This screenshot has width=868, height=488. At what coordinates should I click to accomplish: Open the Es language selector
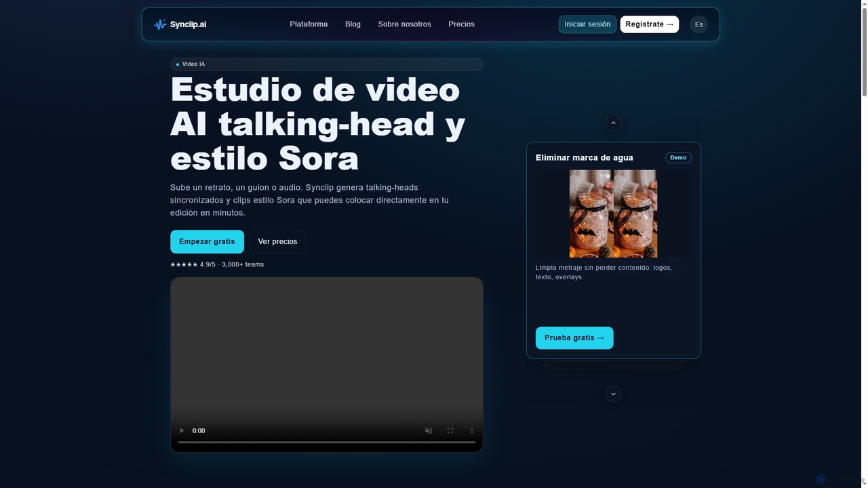click(x=698, y=24)
